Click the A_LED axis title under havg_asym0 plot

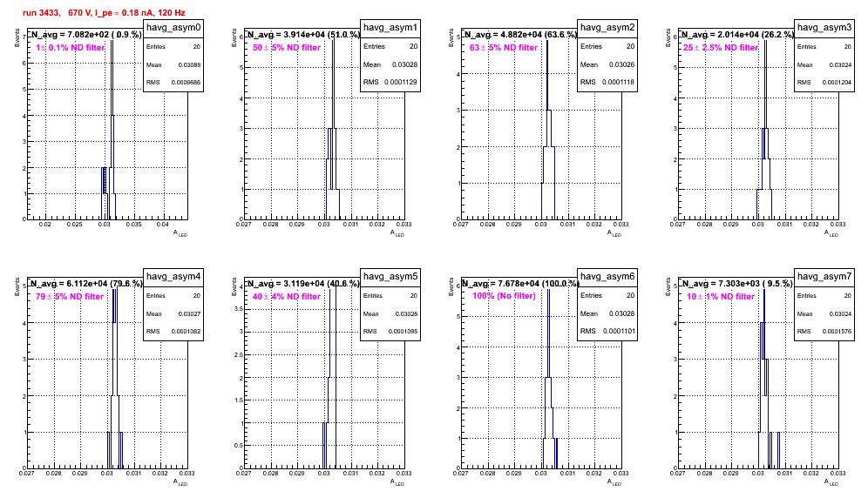180,233
